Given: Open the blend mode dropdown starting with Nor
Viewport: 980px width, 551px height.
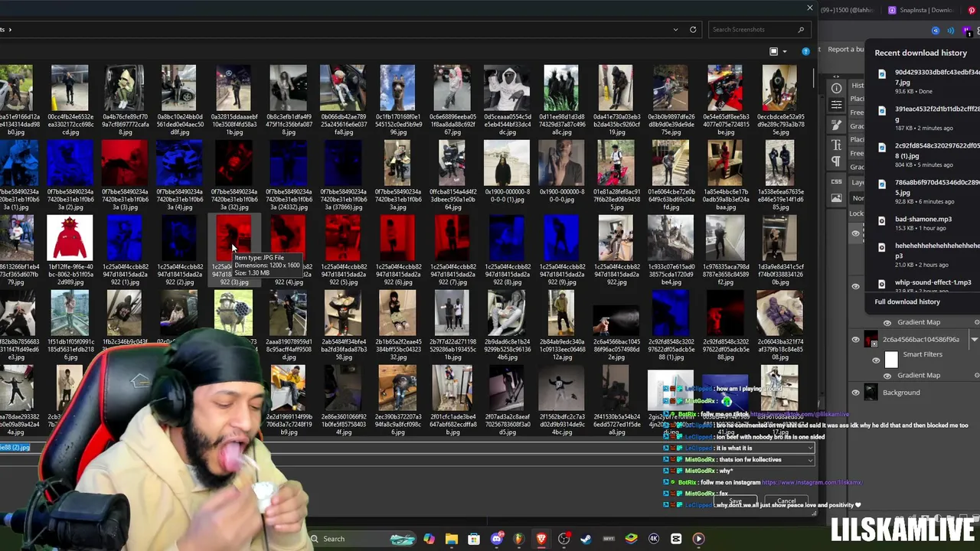Looking at the screenshot, I should tap(858, 198).
